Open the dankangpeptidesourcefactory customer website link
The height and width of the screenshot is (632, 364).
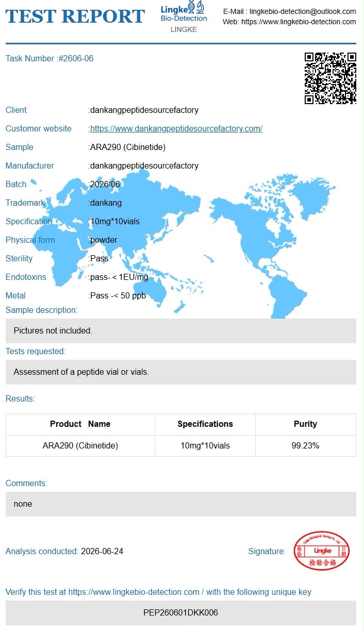pyautogui.click(x=176, y=128)
